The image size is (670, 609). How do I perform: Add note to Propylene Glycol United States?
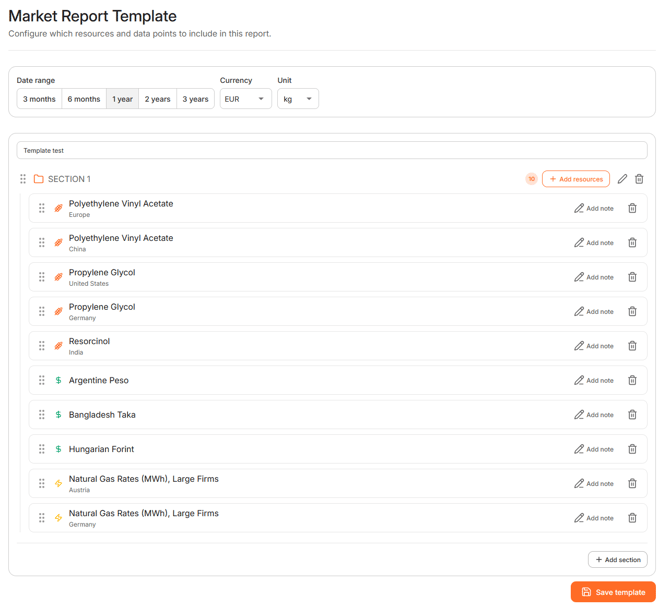click(594, 277)
